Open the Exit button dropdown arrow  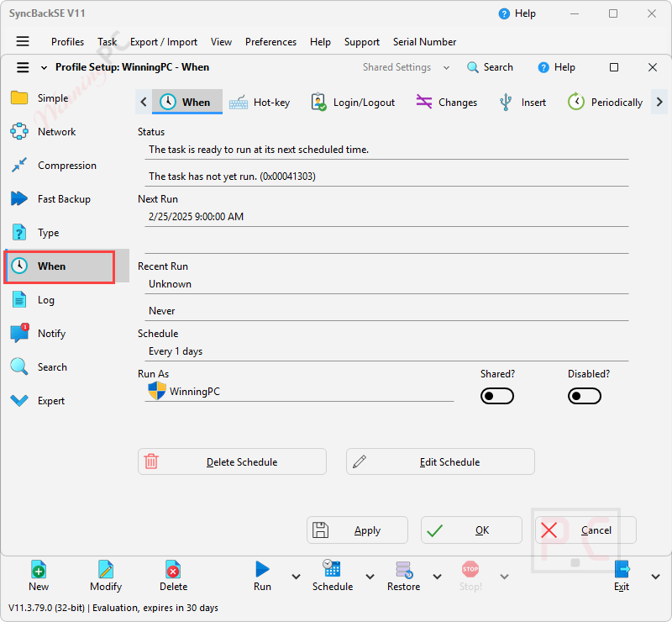click(656, 577)
